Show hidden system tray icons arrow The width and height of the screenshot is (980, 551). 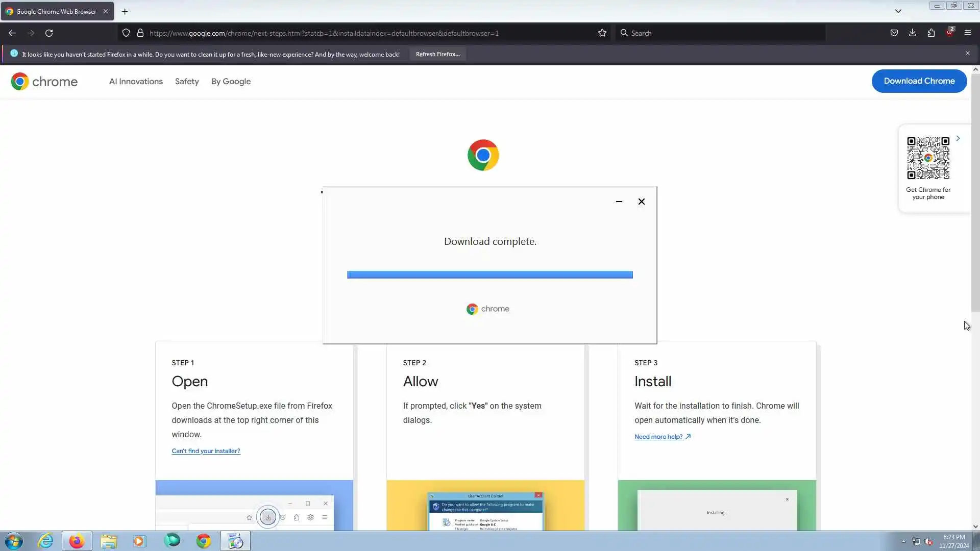903,541
